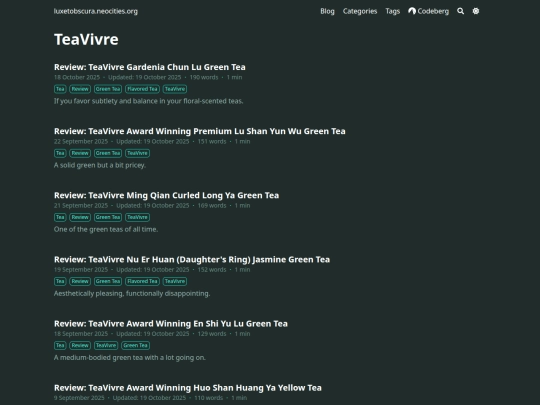Image resolution: width=540 pixels, height=405 pixels.
Task: Click the TeaVivre tag under Lu Shan Yun Wu review
Action: [x=137, y=153]
